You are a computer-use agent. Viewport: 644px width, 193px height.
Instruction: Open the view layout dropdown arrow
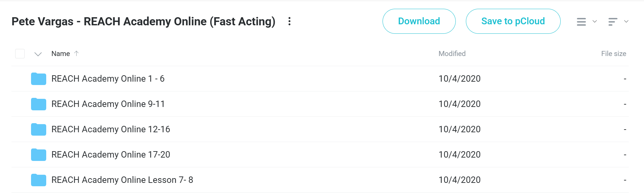coord(595,21)
